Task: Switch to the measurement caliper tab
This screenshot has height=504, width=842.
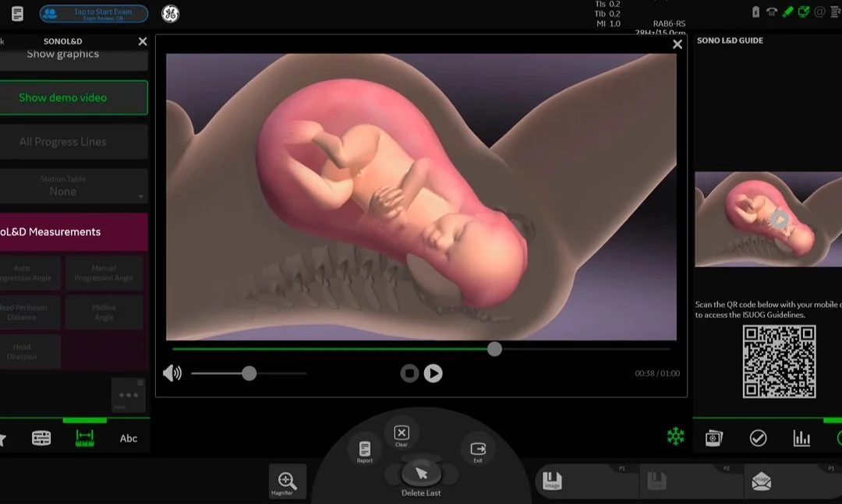Action: [x=85, y=438]
